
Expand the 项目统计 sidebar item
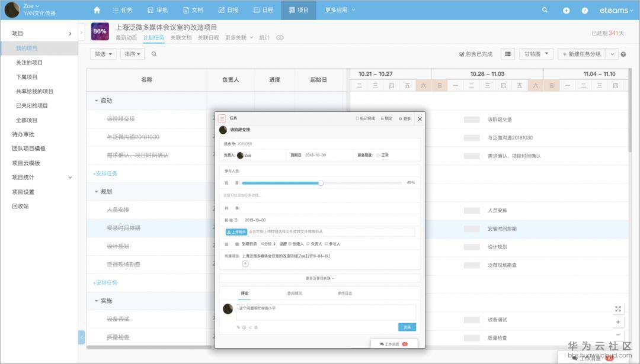click(x=70, y=178)
